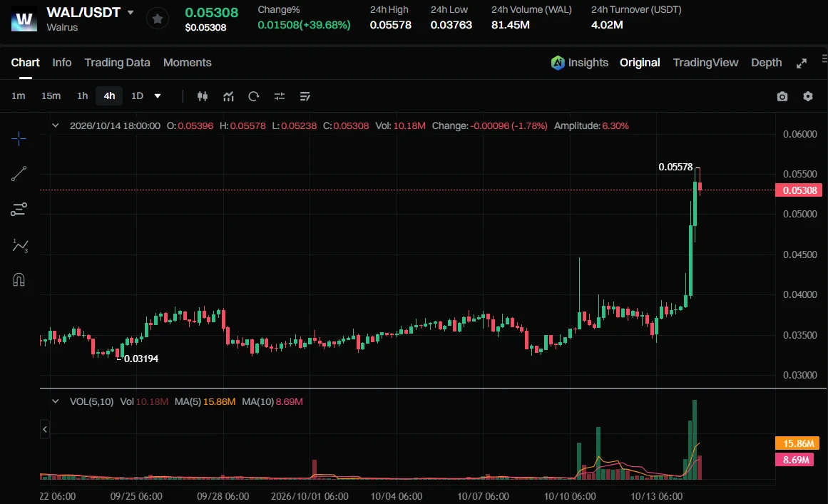
Task: Click the orange 15.86M MA(5) axis label
Action: [797, 443]
